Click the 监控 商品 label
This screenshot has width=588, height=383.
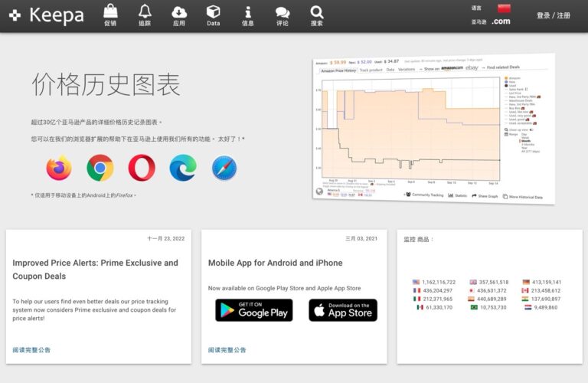click(419, 239)
